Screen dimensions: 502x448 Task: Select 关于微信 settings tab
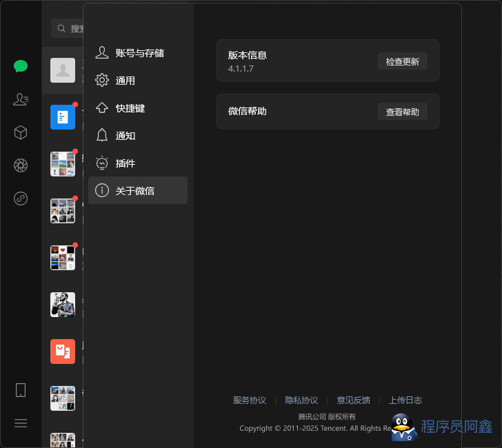[x=138, y=190]
